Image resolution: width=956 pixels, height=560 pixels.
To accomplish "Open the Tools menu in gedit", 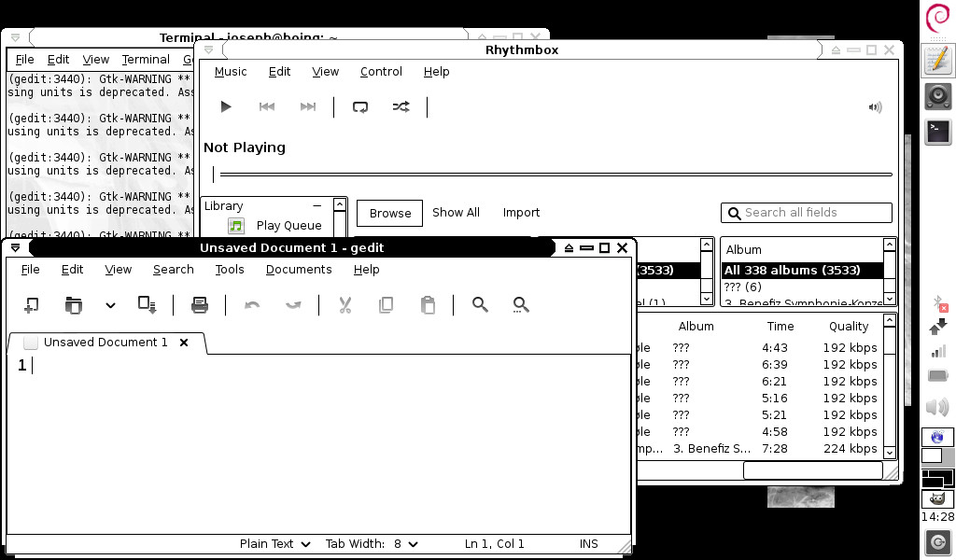I will 230,270.
